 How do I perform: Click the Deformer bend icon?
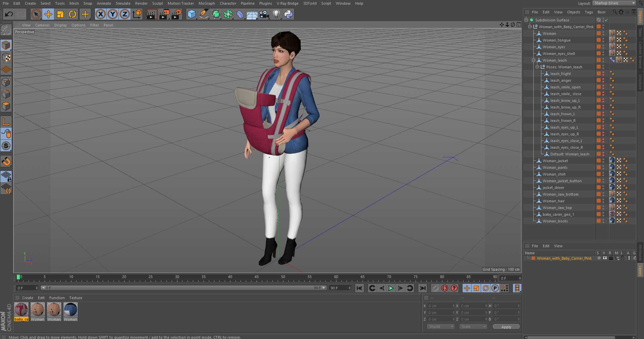(240, 14)
